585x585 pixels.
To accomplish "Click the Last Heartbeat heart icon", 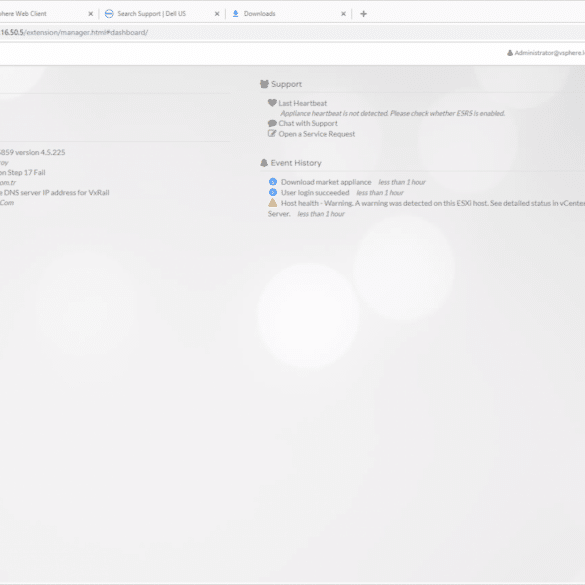I will (x=272, y=103).
